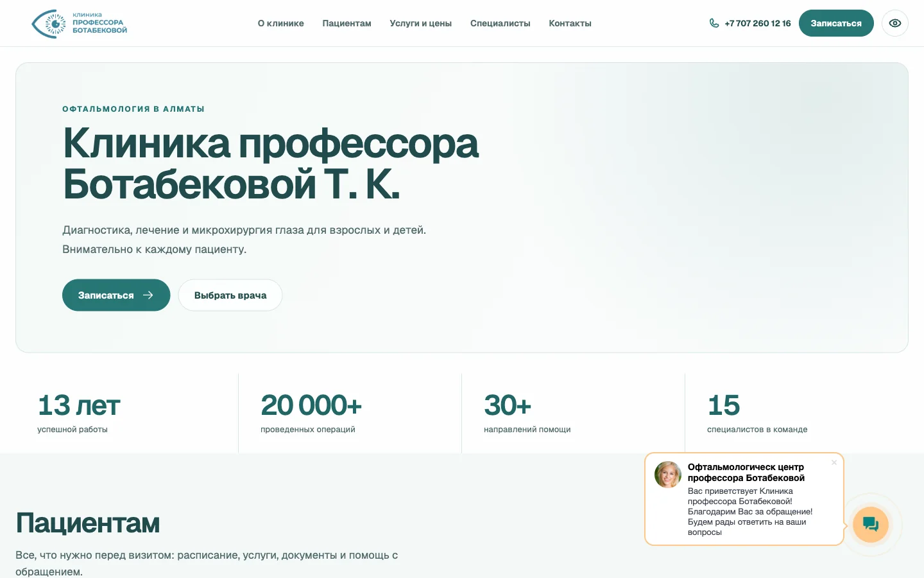924x578 pixels.
Task: Call the number +7 707 260 12 16
Action: tap(758, 23)
